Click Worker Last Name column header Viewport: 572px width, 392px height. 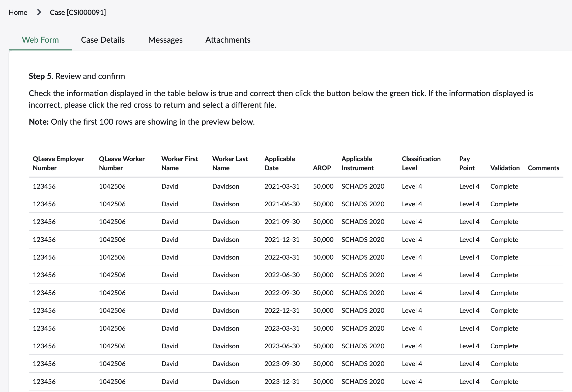(x=230, y=163)
